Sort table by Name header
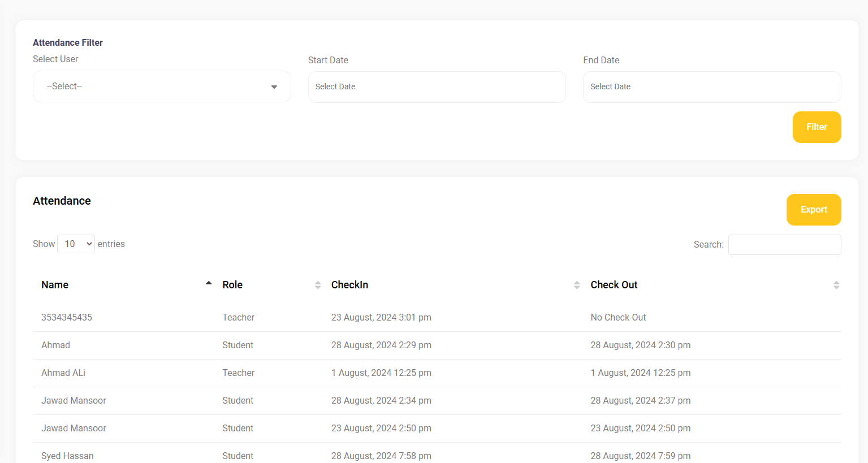Viewport: 868px width, 463px height. [x=55, y=285]
